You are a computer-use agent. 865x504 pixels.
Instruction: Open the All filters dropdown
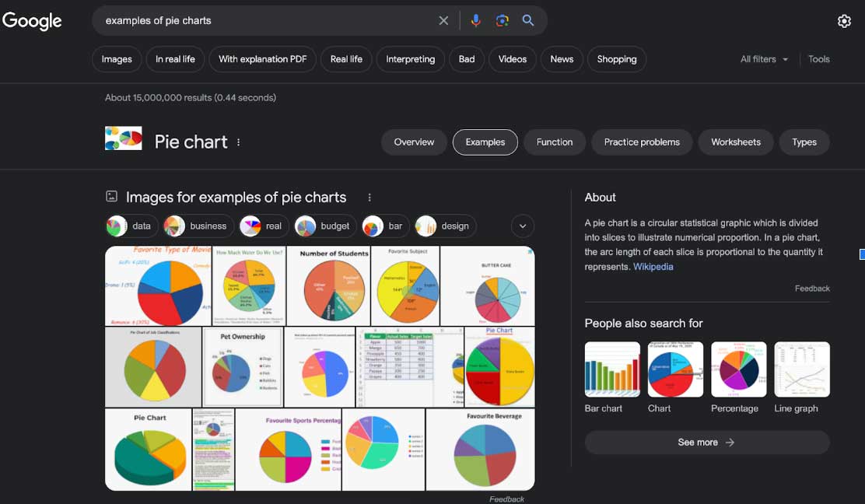tap(764, 59)
